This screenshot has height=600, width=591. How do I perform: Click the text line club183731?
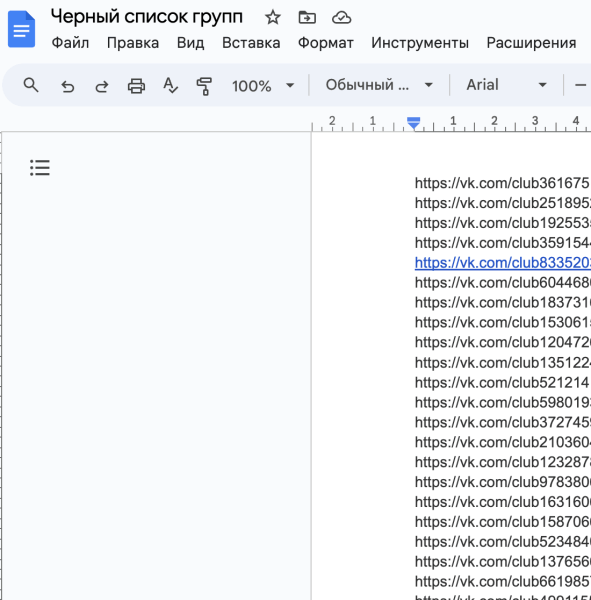(x=503, y=303)
